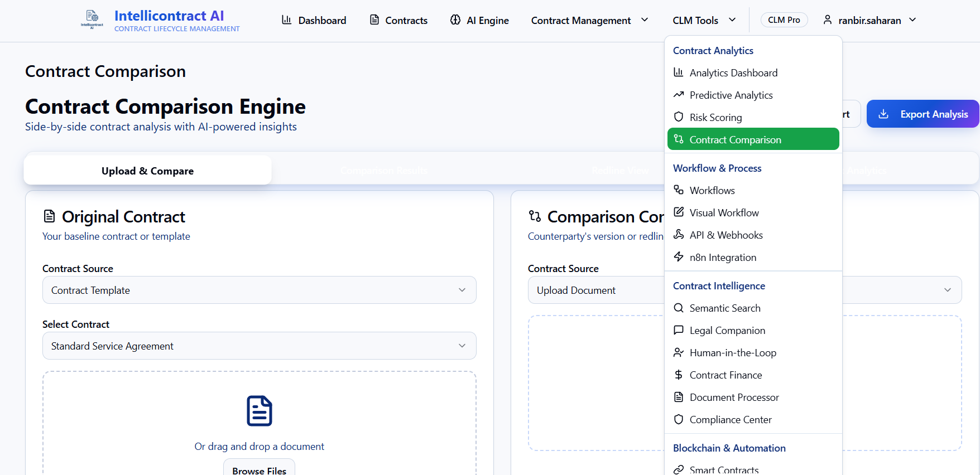Switch to the Comparison Results tab
The height and width of the screenshot is (475, 980).
click(x=384, y=170)
